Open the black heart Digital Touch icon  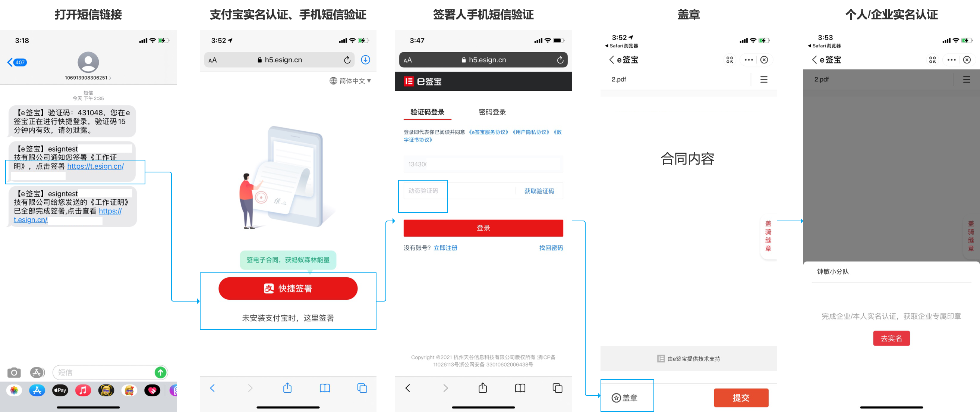(152, 390)
